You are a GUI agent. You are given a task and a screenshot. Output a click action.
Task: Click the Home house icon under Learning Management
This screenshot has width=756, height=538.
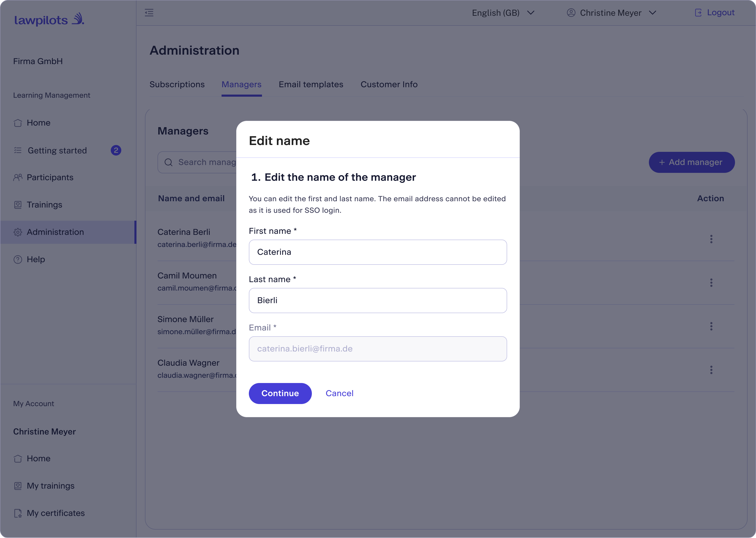pos(18,123)
